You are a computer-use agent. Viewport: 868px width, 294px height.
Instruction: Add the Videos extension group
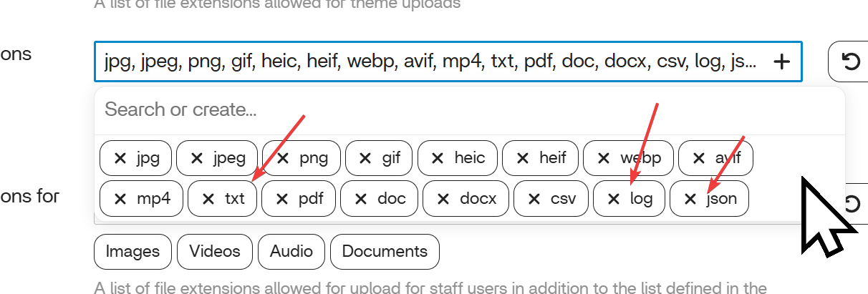(x=215, y=252)
